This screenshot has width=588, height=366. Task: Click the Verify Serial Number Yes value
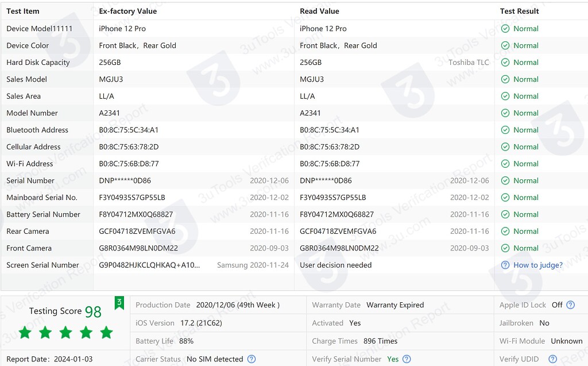(393, 359)
